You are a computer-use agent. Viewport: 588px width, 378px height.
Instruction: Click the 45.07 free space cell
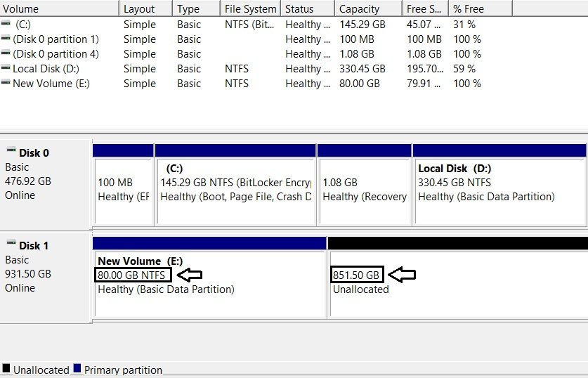(424, 25)
